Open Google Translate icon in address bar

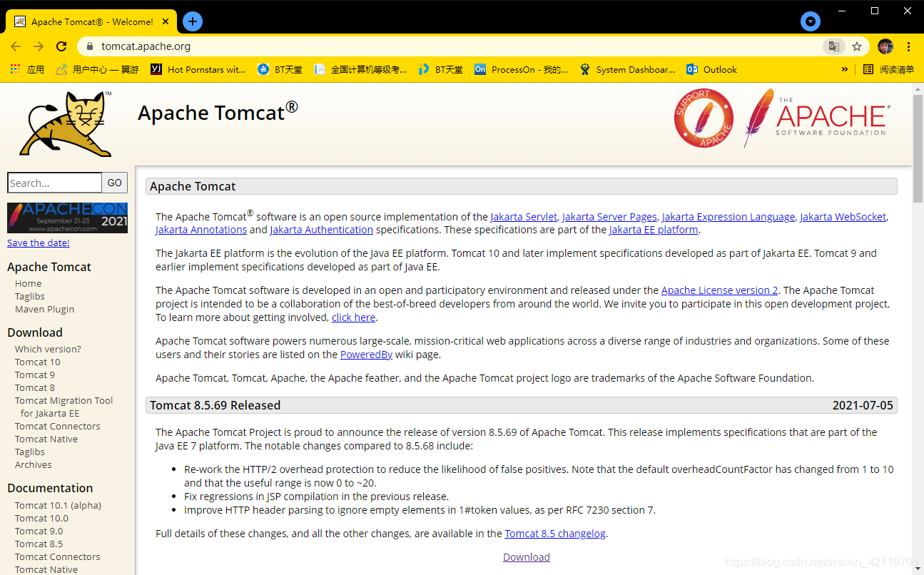pyautogui.click(x=833, y=45)
